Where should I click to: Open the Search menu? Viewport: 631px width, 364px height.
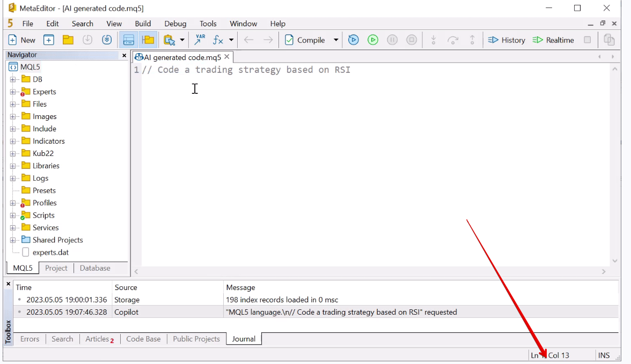pyautogui.click(x=83, y=24)
